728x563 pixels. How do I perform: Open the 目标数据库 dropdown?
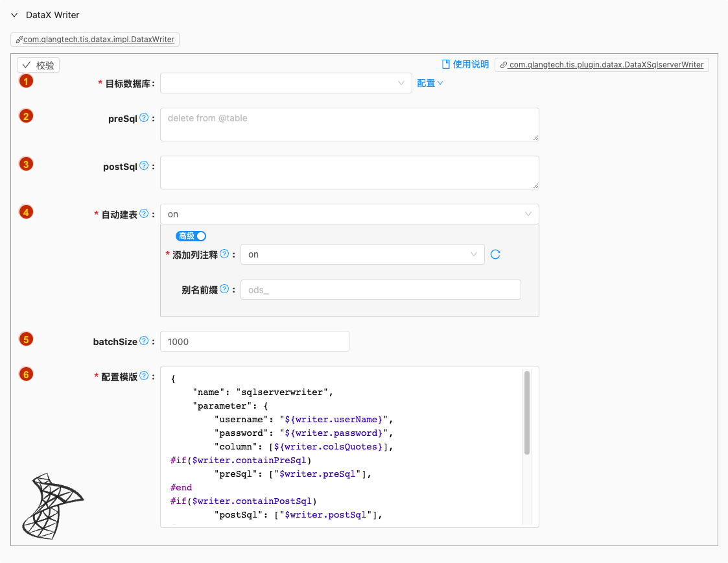click(286, 83)
